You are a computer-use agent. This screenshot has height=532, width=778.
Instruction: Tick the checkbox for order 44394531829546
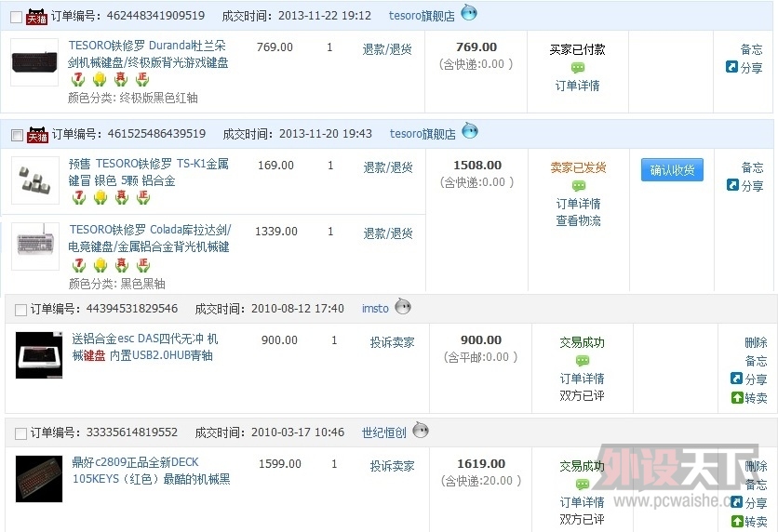(20, 311)
